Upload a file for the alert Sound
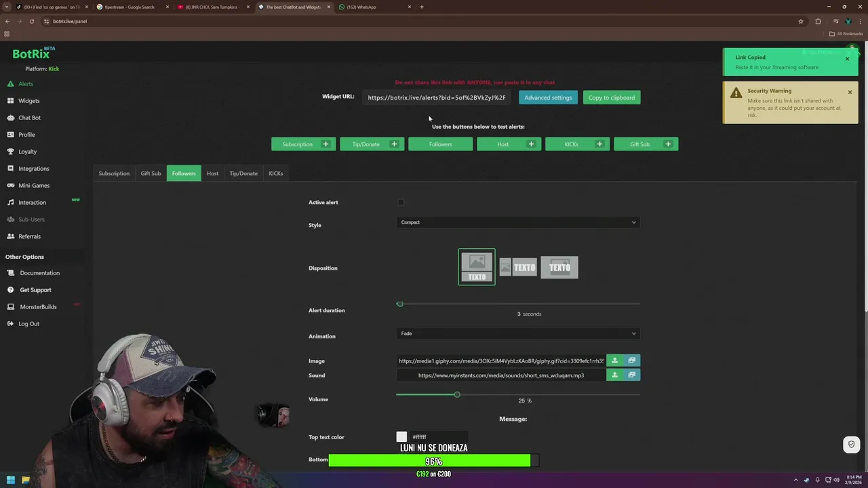Screen dimensions: 868x488 [614, 375]
